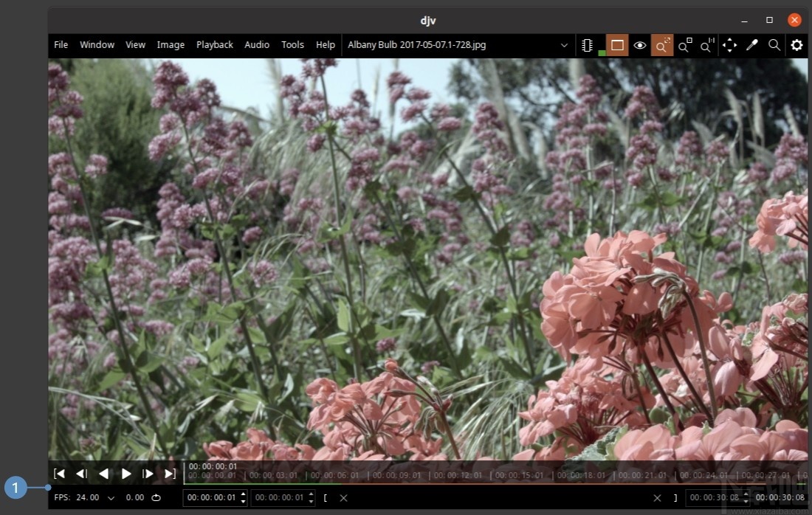The image size is (812, 515).
Task: Minimize the djv window
Action: click(x=744, y=21)
